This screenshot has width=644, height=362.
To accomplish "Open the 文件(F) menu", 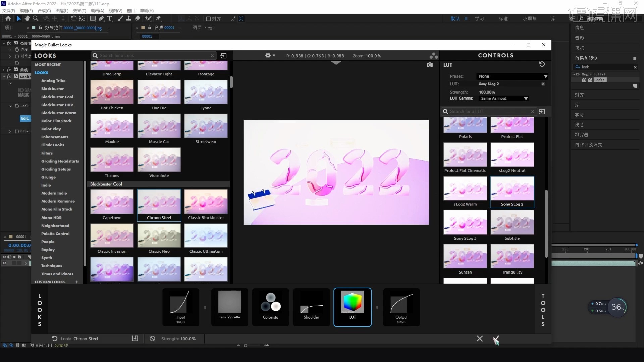I will pyautogui.click(x=9, y=11).
